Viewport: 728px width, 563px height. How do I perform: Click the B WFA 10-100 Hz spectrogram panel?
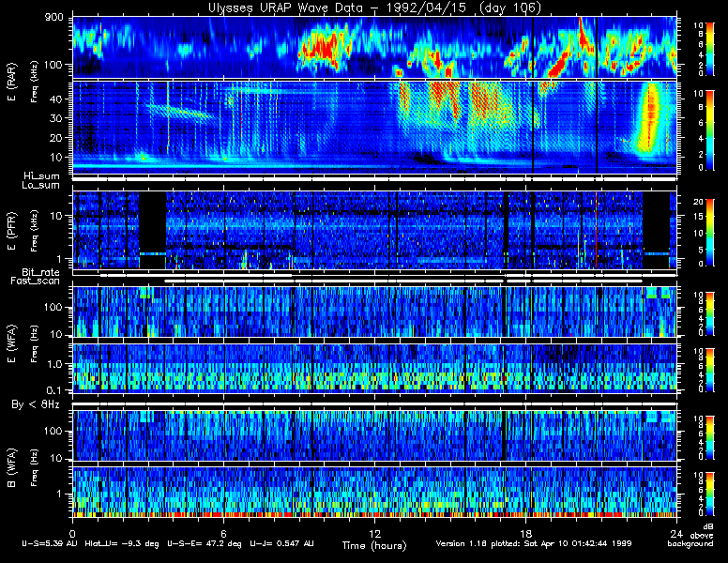tap(374, 435)
